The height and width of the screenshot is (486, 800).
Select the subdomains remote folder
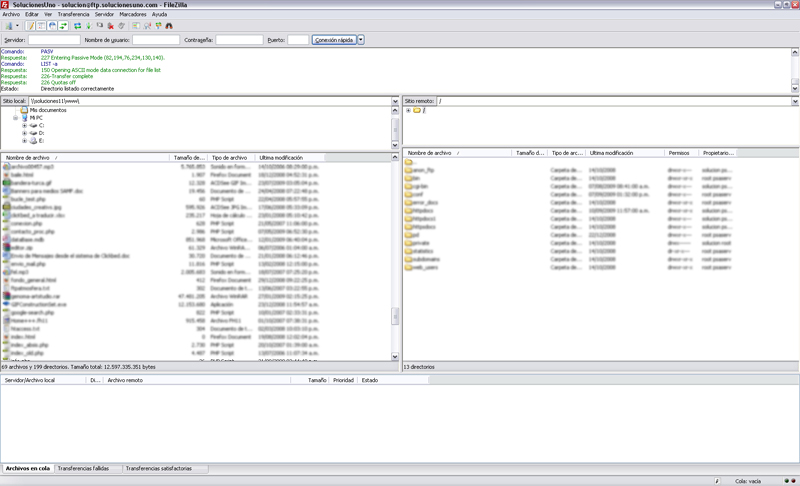pos(426,260)
